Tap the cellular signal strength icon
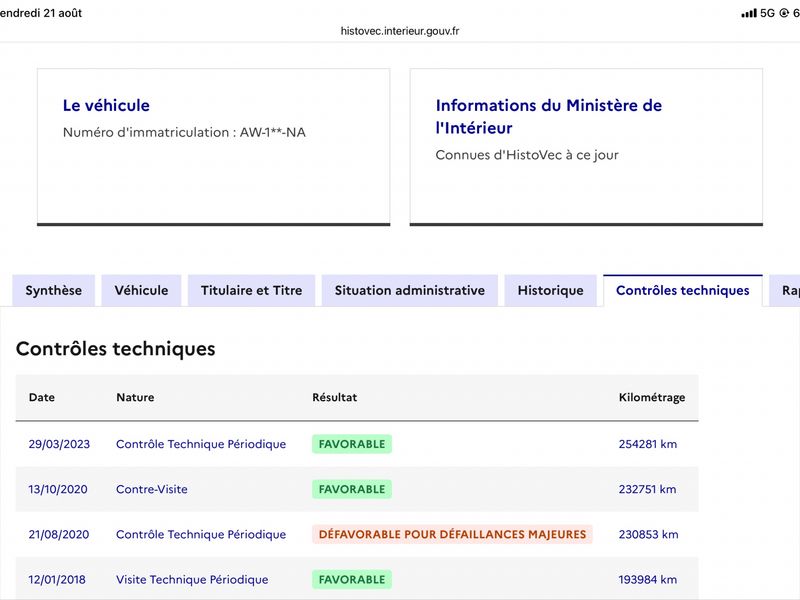Screen dimensions: 800x600 pos(749,13)
